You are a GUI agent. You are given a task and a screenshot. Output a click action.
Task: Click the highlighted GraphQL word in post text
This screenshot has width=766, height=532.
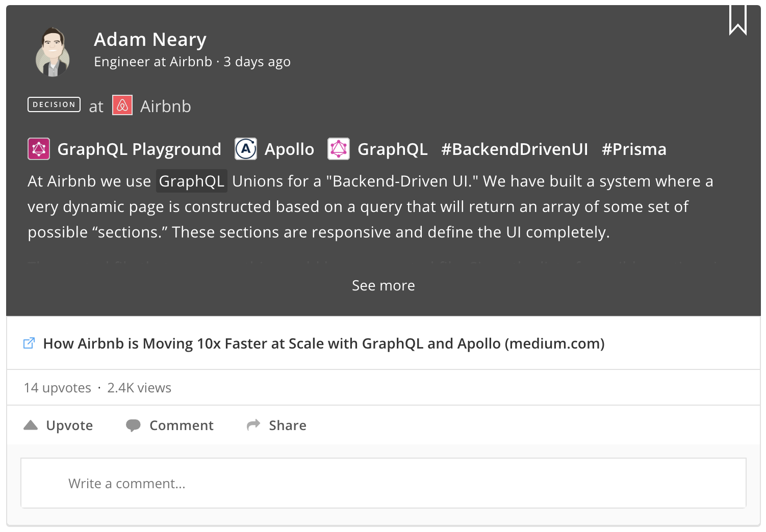pyautogui.click(x=191, y=181)
